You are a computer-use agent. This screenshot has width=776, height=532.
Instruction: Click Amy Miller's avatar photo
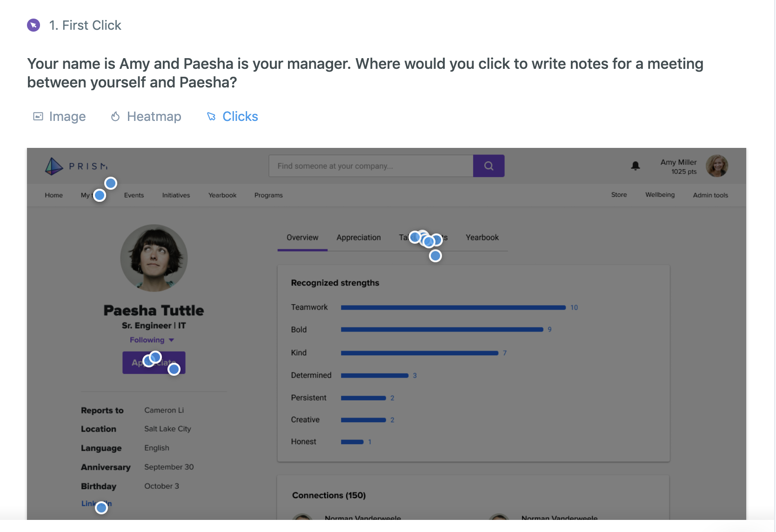coord(717,166)
